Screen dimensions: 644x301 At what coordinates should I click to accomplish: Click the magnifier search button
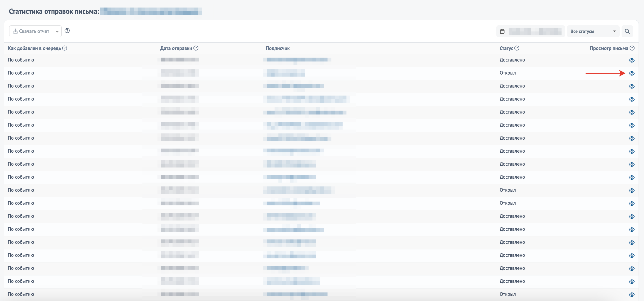pos(627,31)
